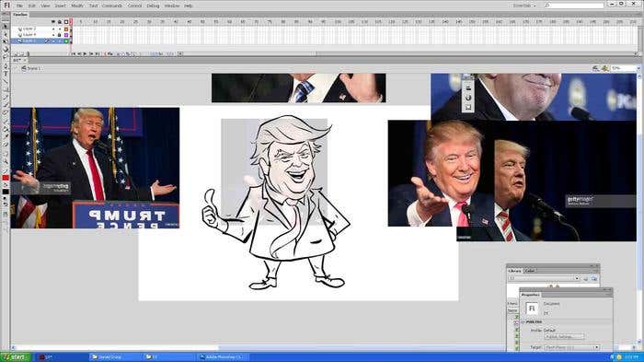Image resolution: width=644 pixels, height=362 pixels.
Task: Click the search field in title bar
Action: click(x=574, y=6)
